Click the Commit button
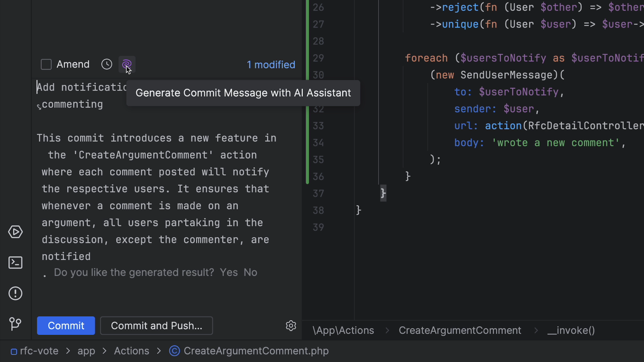Screen dimensions: 644x362 66,326
